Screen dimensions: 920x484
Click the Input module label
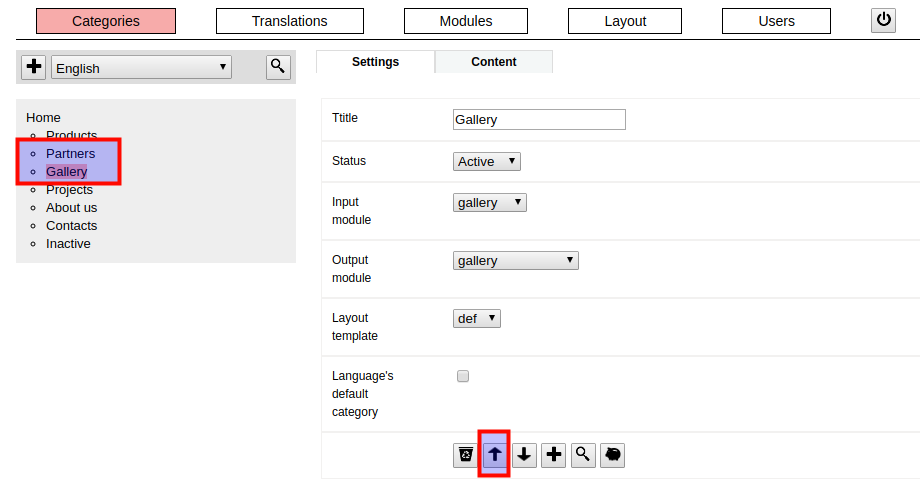pyautogui.click(x=351, y=211)
